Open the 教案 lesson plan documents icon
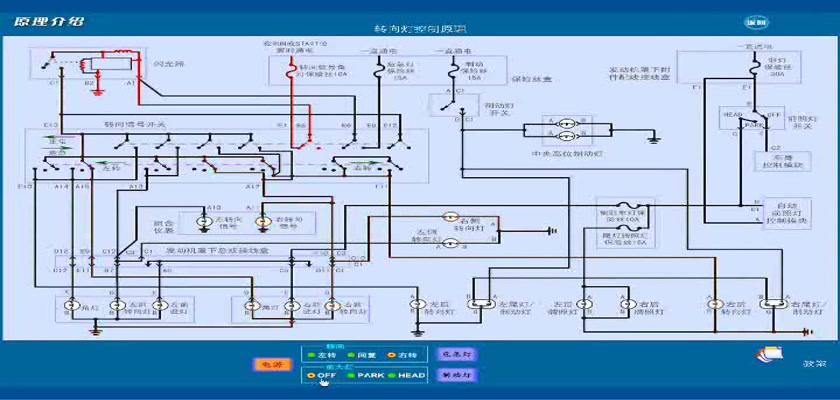This screenshot has height=400, width=840. pos(770,356)
